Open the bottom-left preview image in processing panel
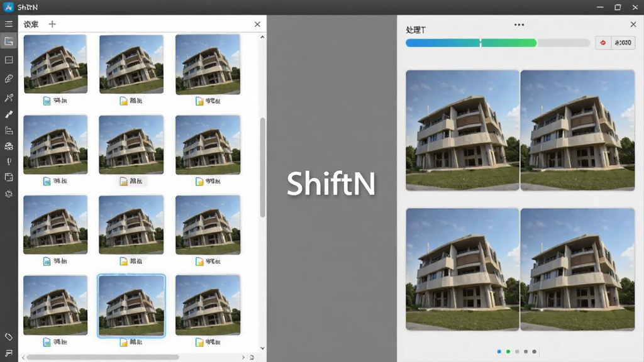 point(462,269)
